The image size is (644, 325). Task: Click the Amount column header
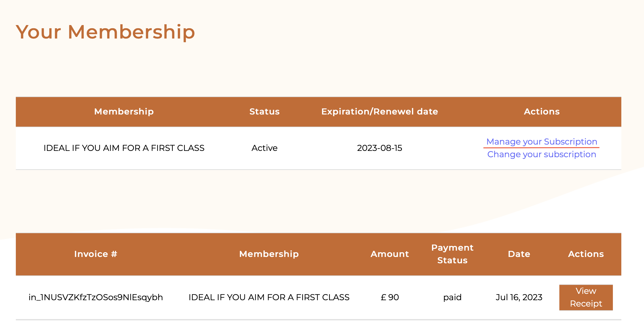pos(390,254)
